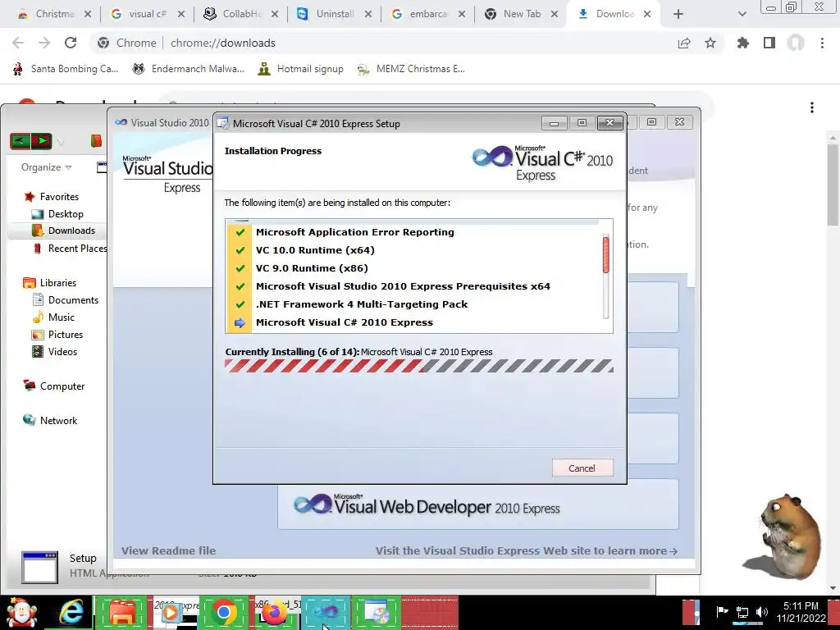
Task: Open Chrome profile avatar
Action: pos(796,43)
